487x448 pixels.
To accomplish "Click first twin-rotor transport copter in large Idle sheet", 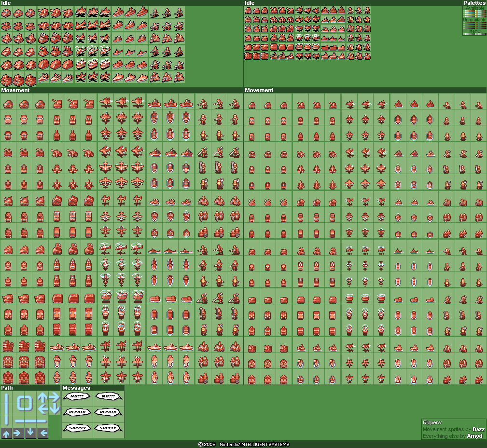I will pos(81,64).
